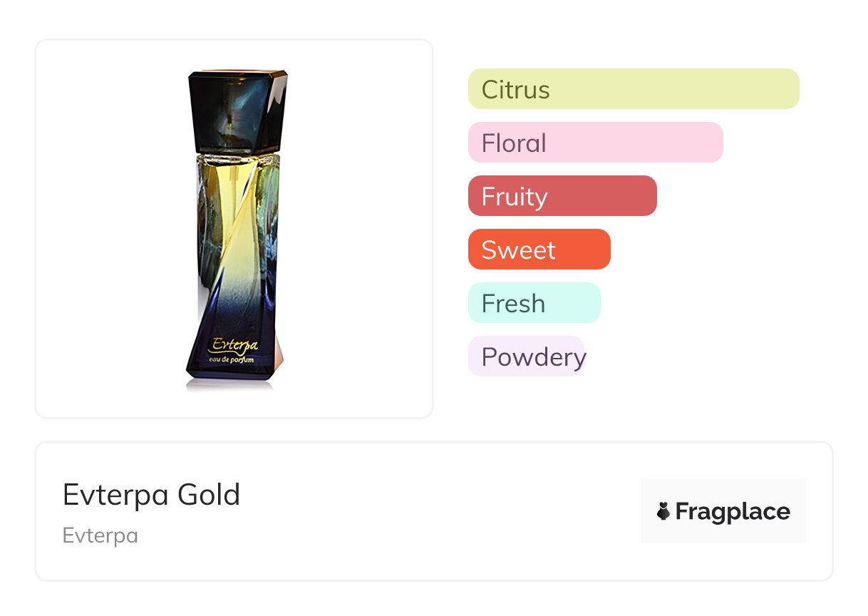Click the Fragplace wordmark text
The width and height of the screenshot is (868, 616).
click(733, 512)
